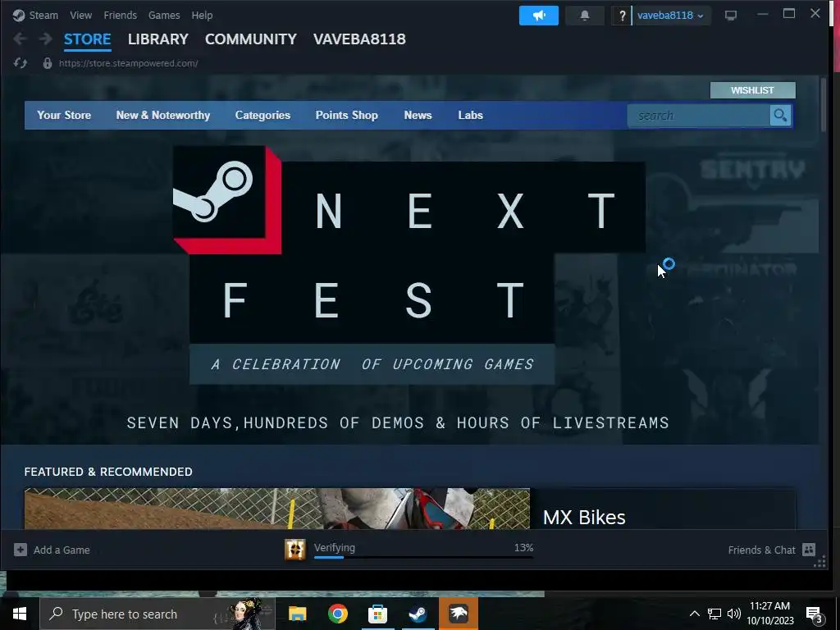Screen dimensions: 840x630
Task: Click into the store search field
Action: point(699,115)
